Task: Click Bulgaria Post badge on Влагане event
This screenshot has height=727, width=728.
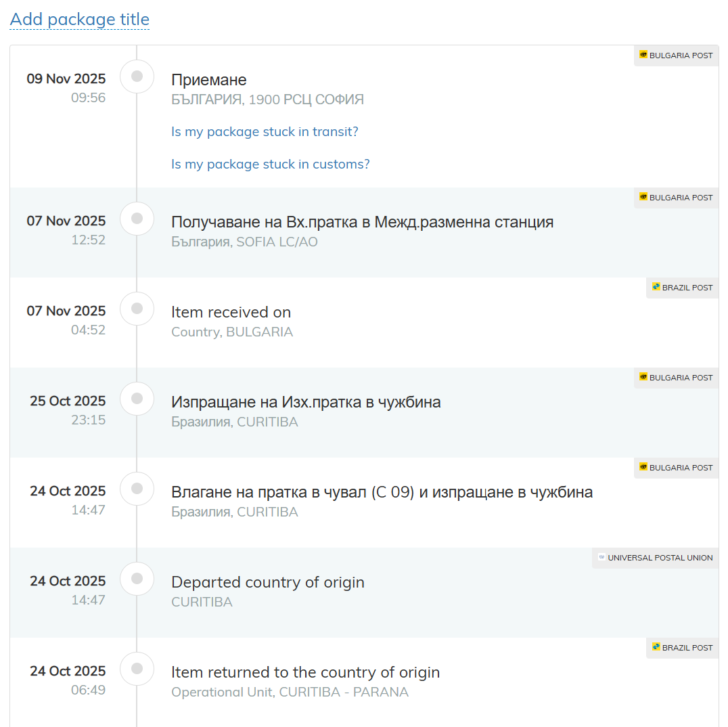Action: coord(676,468)
